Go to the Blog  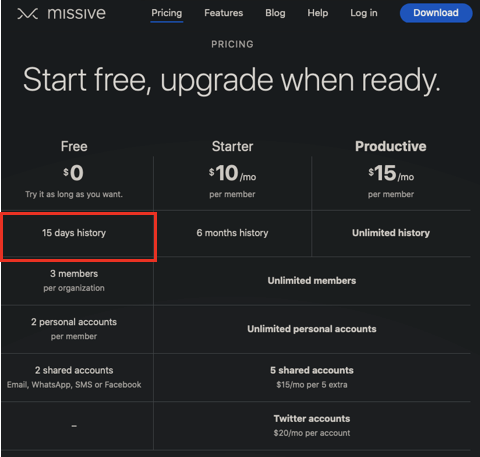(275, 13)
